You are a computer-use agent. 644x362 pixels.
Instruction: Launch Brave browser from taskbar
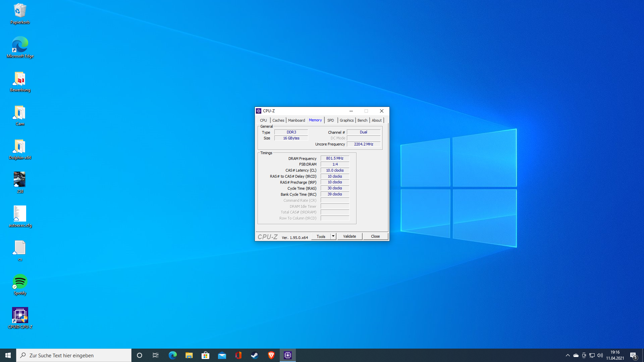click(x=271, y=355)
